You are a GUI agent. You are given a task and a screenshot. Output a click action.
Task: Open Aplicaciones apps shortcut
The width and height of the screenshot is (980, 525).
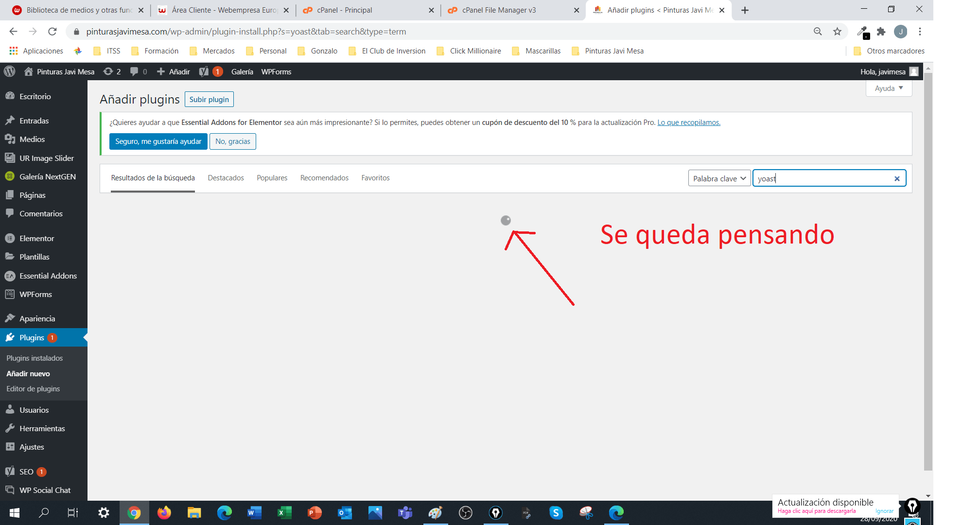tap(36, 51)
